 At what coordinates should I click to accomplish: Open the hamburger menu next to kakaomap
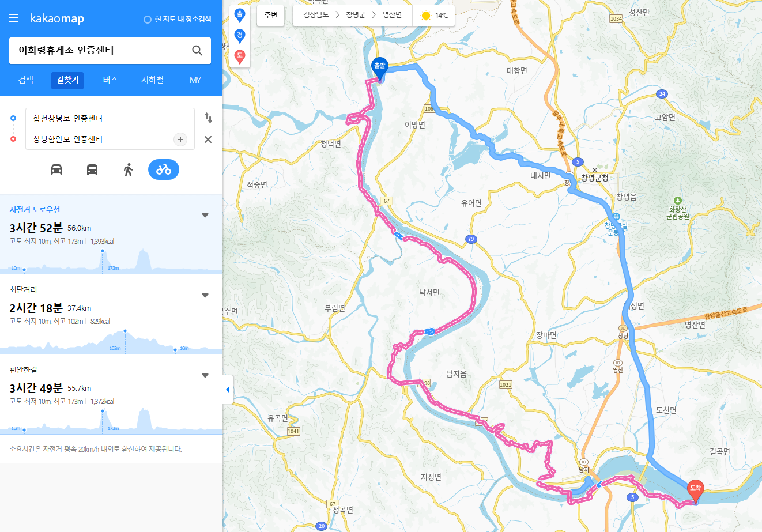point(14,18)
